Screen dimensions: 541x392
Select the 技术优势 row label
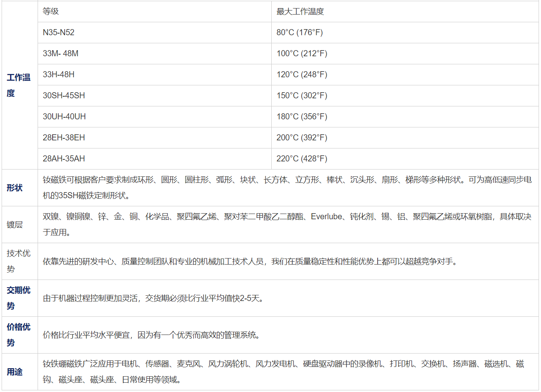pyautogui.click(x=19, y=261)
